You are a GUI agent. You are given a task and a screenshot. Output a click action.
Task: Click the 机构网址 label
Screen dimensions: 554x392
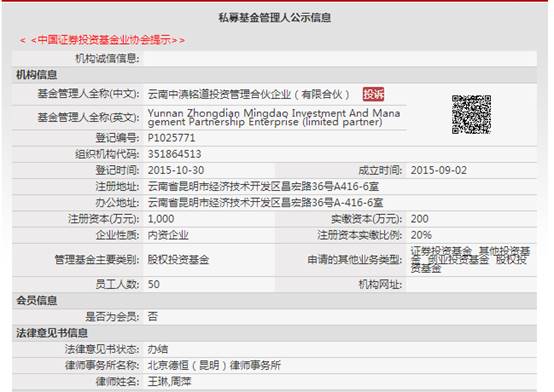point(380,284)
